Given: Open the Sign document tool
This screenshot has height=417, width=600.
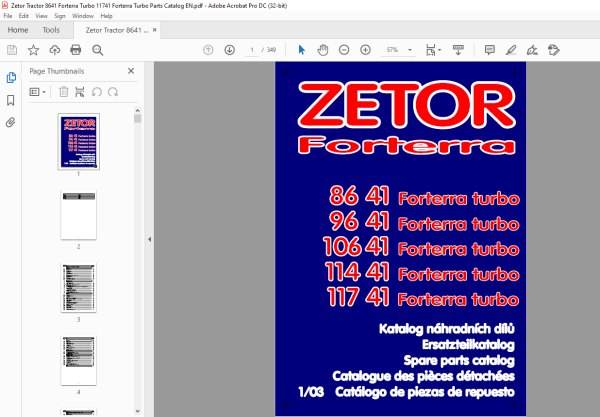Looking at the screenshot, I should click(x=532, y=50).
